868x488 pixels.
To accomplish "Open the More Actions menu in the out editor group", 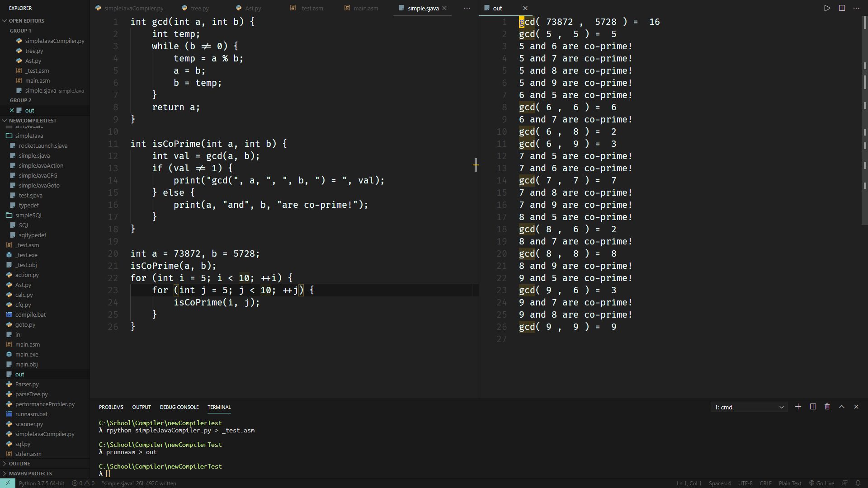I will 856,8.
